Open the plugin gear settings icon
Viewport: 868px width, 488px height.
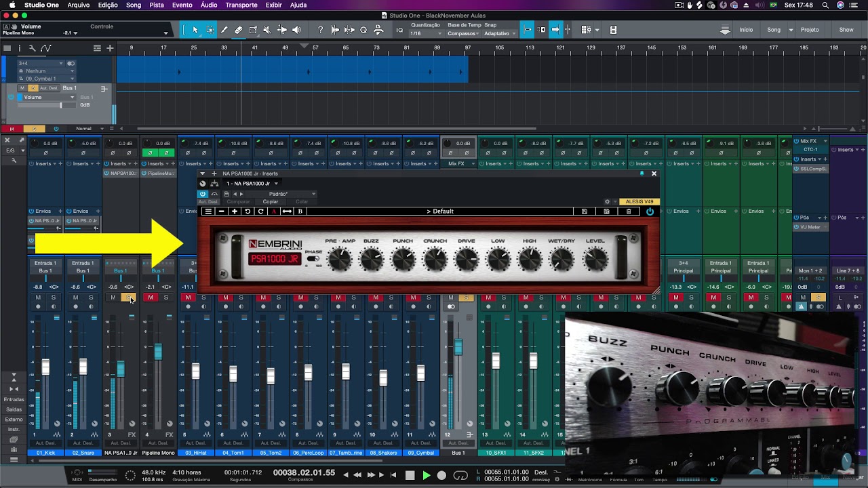[x=607, y=201]
